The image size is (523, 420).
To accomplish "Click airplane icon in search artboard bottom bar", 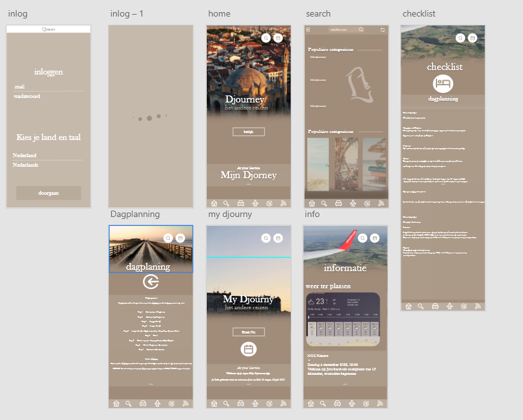I will [x=353, y=203].
